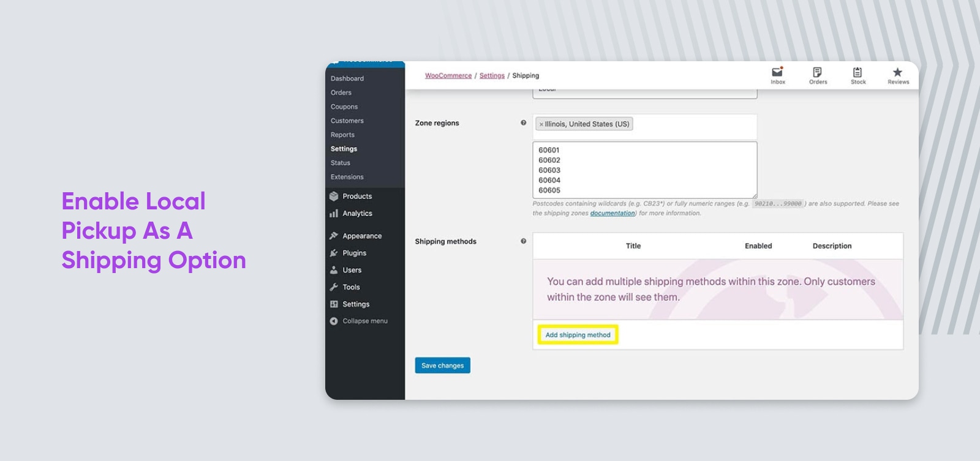
Task: Click Save changes button
Action: [x=442, y=365]
